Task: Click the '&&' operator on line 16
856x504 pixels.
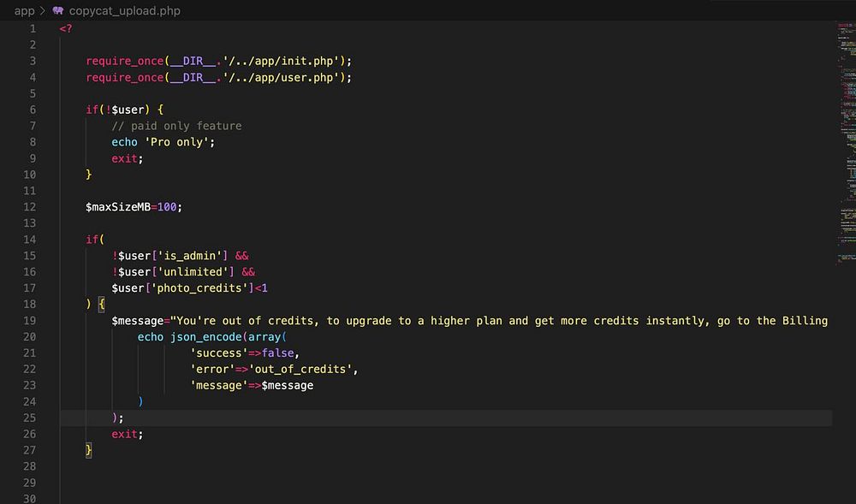Action: pos(248,271)
